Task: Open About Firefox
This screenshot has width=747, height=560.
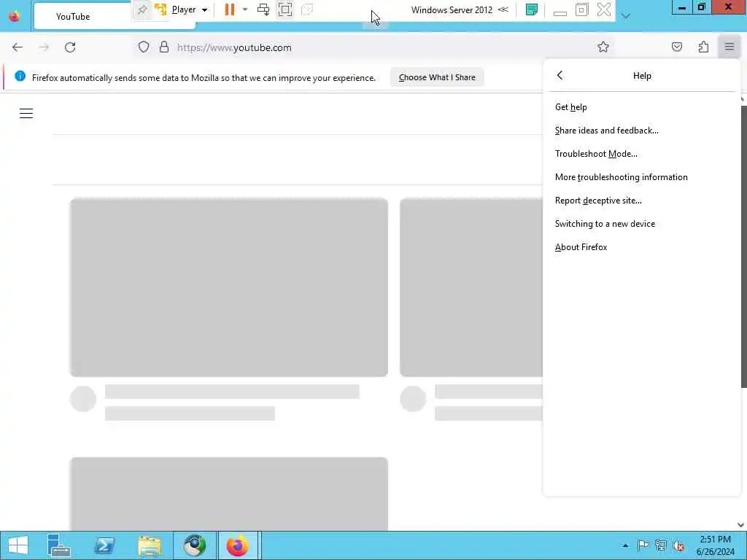Action: coord(642,247)
